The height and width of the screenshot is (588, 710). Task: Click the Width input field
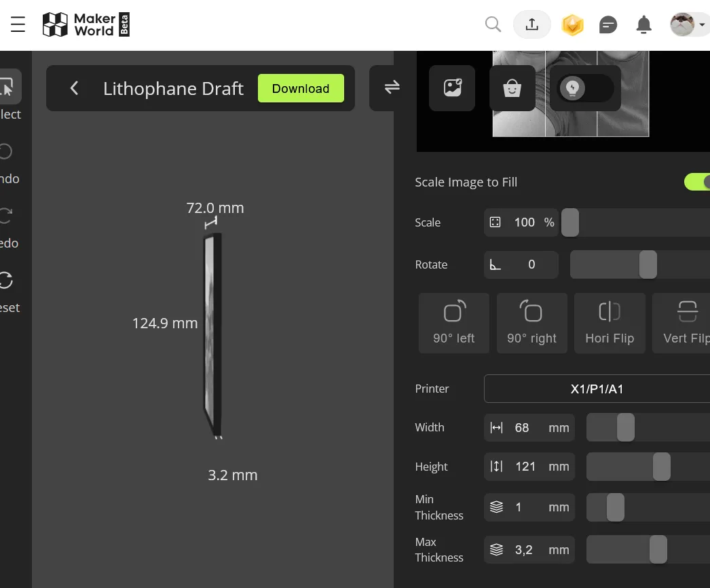pyautogui.click(x=529, y=427)
